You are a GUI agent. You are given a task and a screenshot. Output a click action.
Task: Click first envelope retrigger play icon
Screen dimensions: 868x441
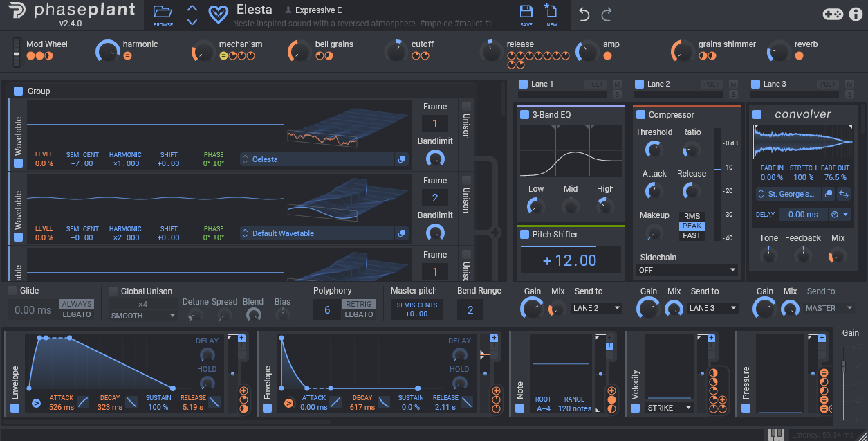coord(36,402)
